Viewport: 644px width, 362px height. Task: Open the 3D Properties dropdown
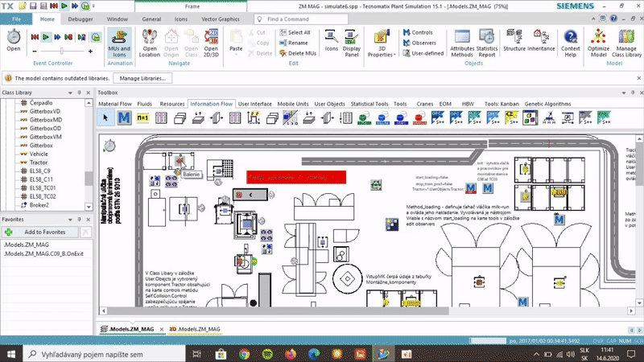382,43
